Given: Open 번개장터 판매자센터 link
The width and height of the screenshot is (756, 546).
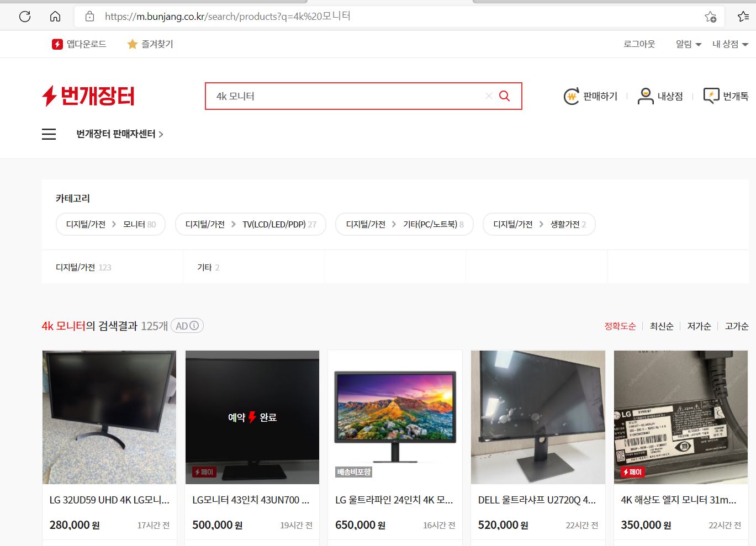Looking at the screenshot, I should [119, 134].
